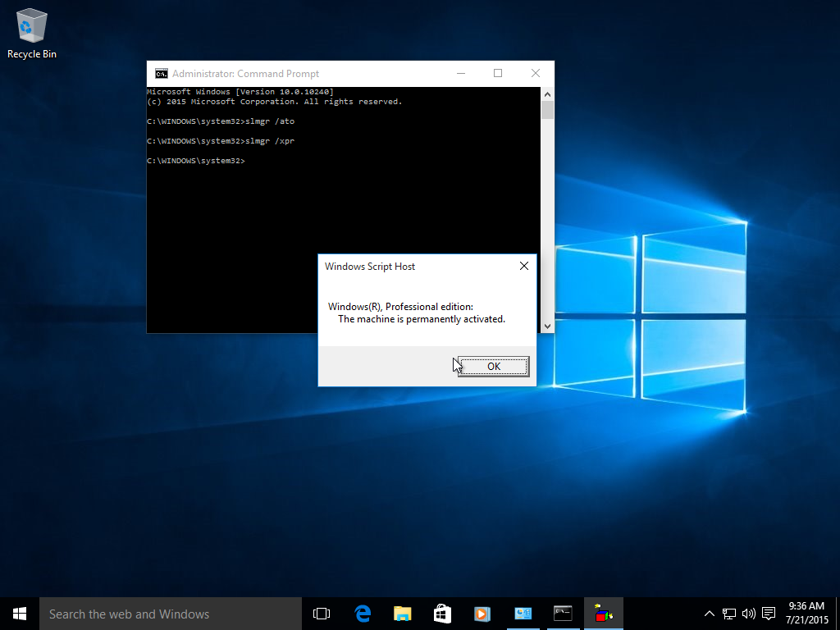
Task: Launch Microsoft Edge from the taskbar
Action: point(362,614)
